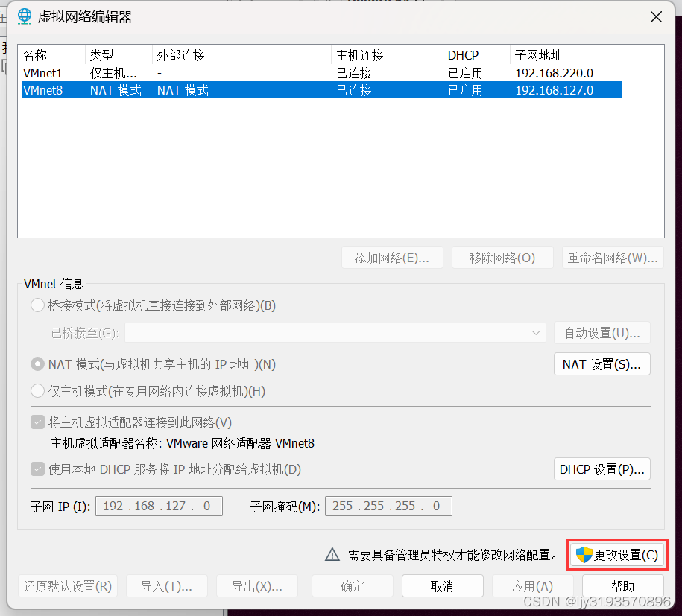Screen dimensions: 682x616
Task: Open DHCP 设置(P) dialog
Action: pyautogui.click(x=602, y=469)
